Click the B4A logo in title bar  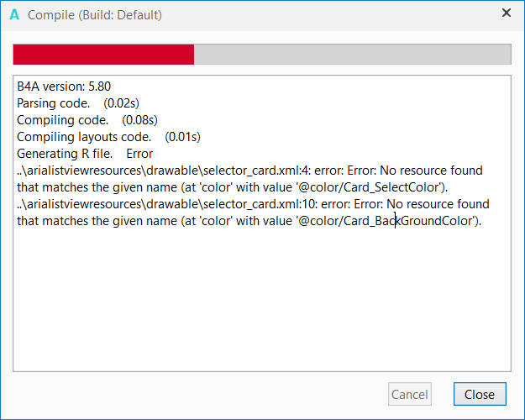[x=14, y=14]
